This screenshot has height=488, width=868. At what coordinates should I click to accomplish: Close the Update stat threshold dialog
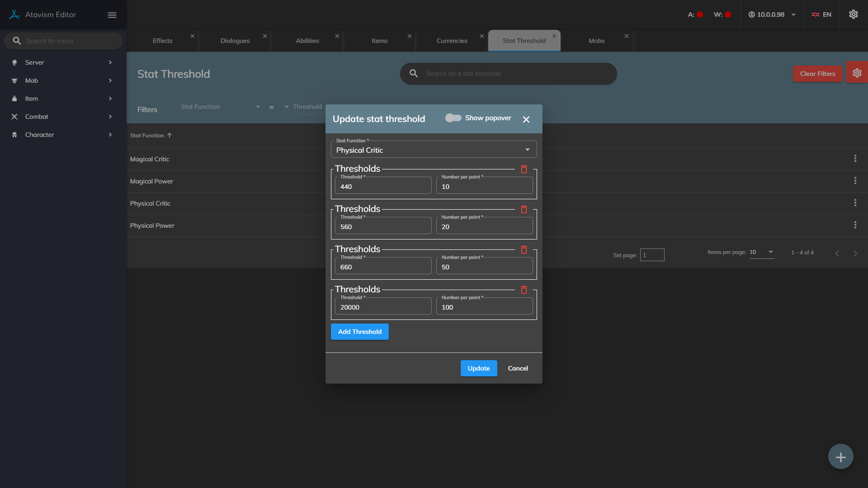[526, 119]
